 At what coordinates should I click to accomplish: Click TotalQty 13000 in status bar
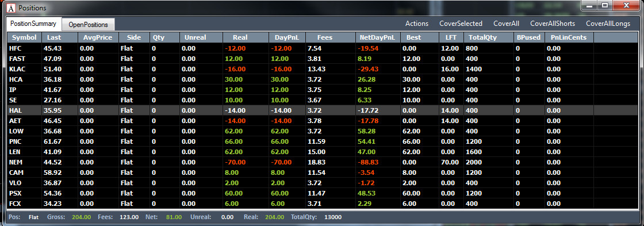click(333, 217)
